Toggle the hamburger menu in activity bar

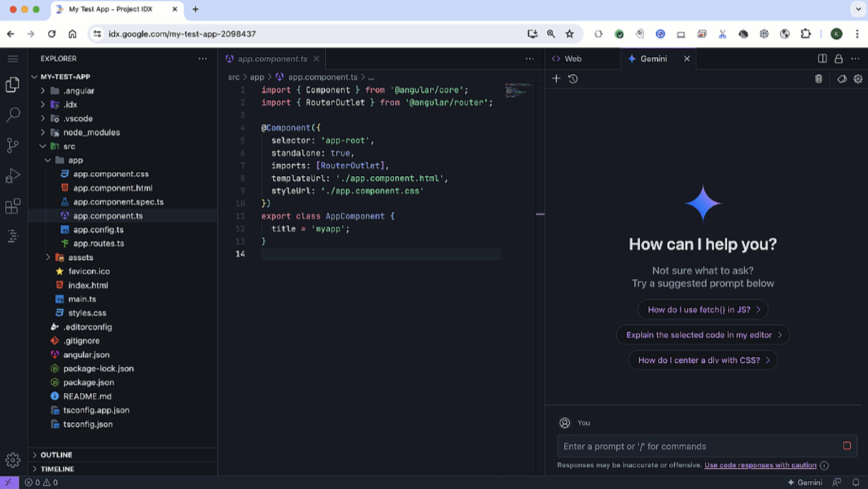(x=12, y=59)
